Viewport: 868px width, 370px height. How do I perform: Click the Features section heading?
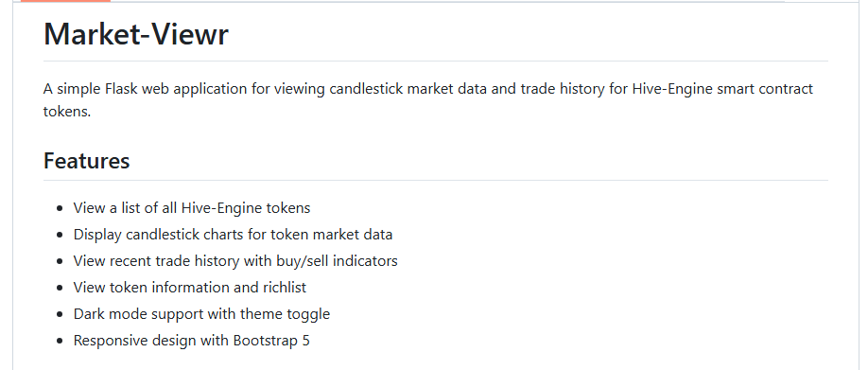tap(86, 161)
